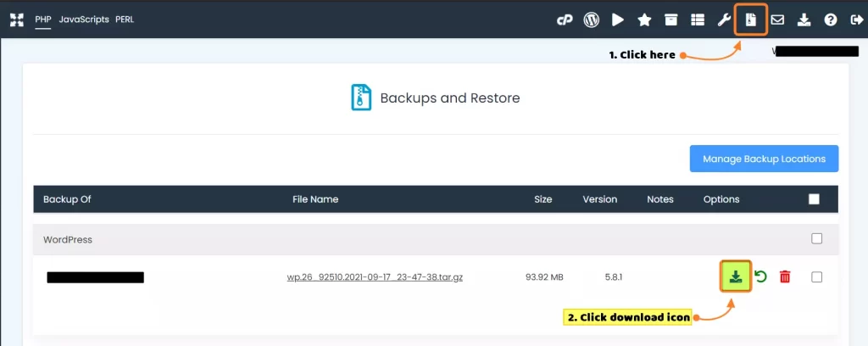Click the Notes column header

[660, 199]
